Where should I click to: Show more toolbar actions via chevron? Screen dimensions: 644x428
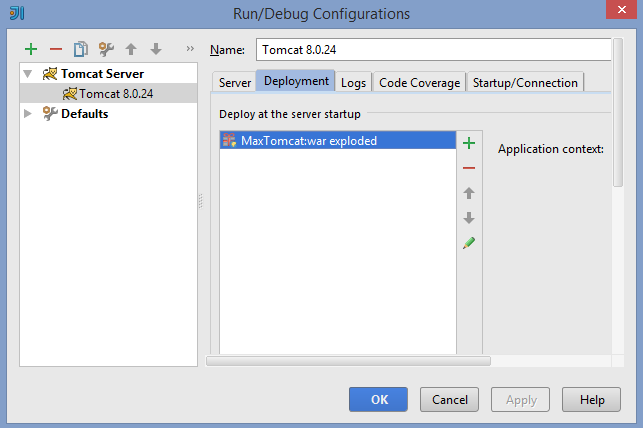pos(190,49)
